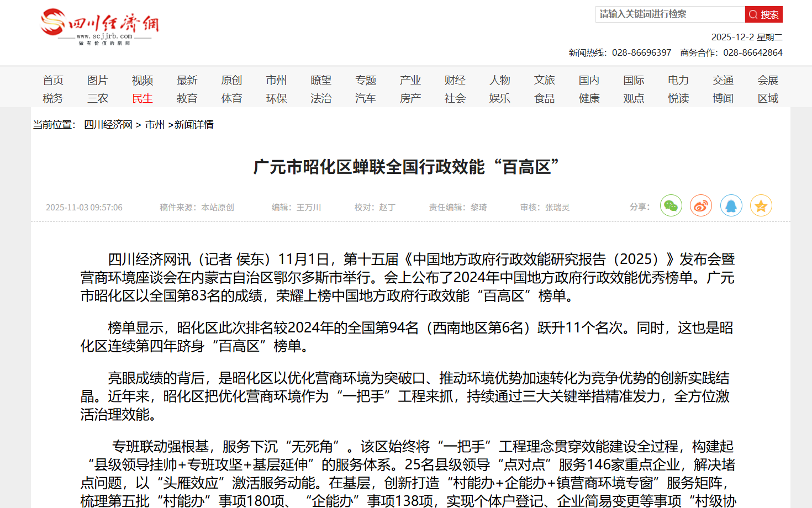Go to the 健康 health section
The height and width of the screenshot is (508, 812).
[x=589, y=99]
